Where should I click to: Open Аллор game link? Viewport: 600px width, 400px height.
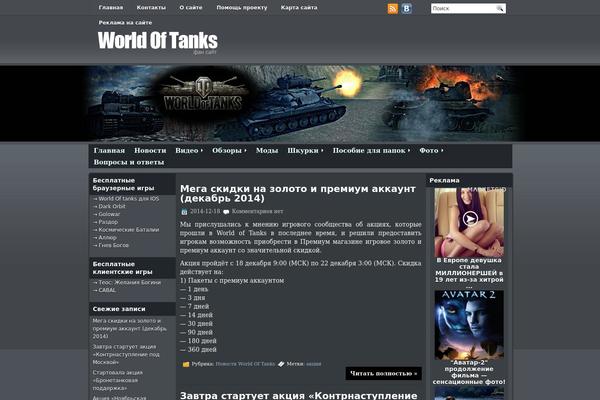click(x=108, y=237)
